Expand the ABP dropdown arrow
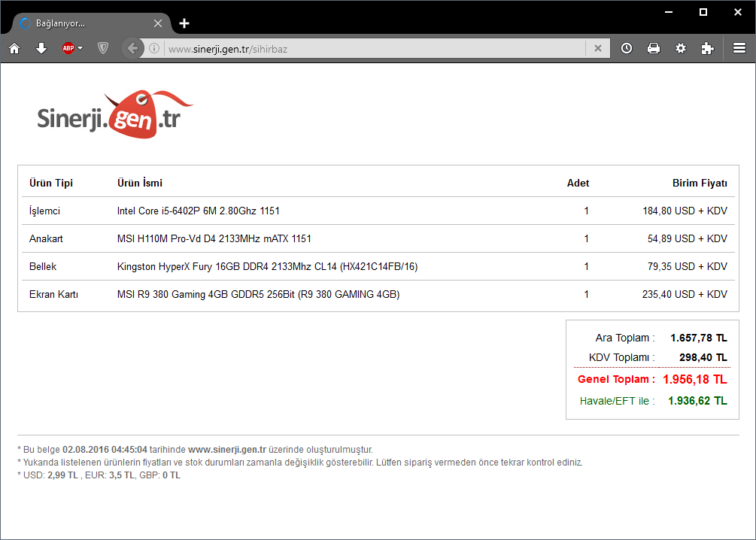 pos(80,48)
